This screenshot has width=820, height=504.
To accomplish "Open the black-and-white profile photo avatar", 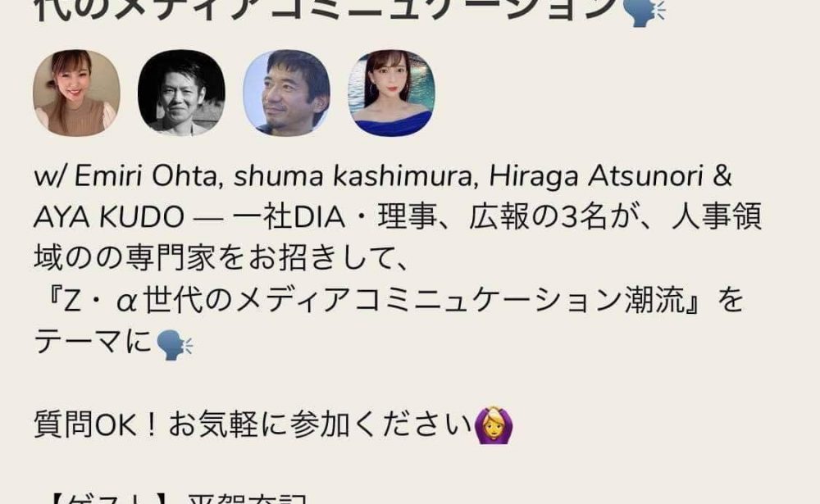I will coord(181,93).
